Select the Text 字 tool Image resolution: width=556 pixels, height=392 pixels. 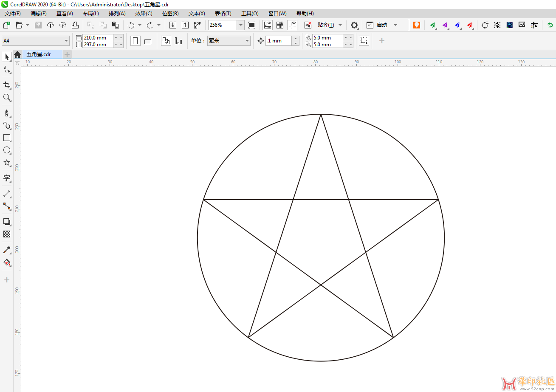7,178
